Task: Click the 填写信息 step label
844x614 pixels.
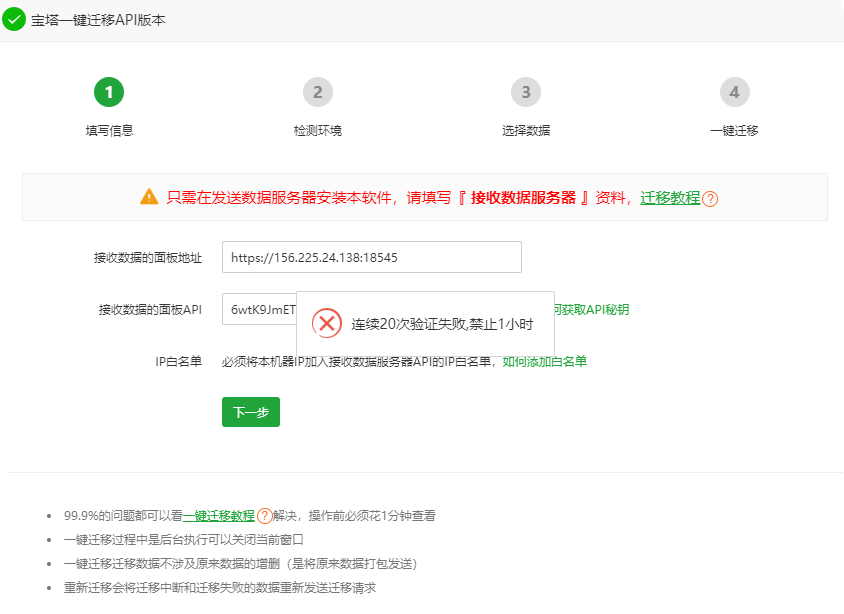Action: [109, 131]
